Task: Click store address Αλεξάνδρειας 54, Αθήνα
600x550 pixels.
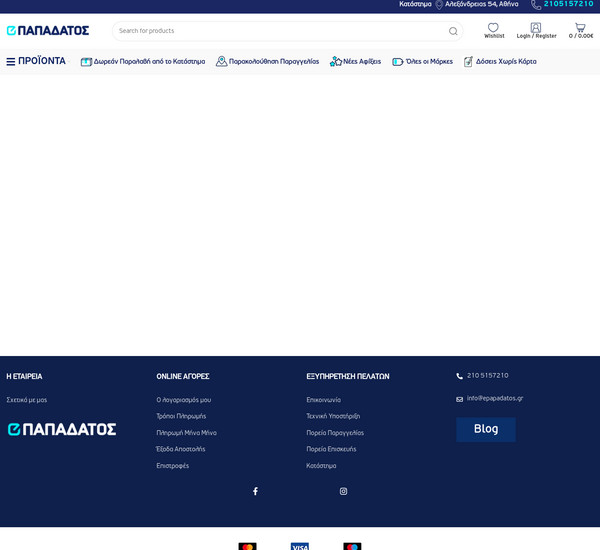Action: pos(481,4)
